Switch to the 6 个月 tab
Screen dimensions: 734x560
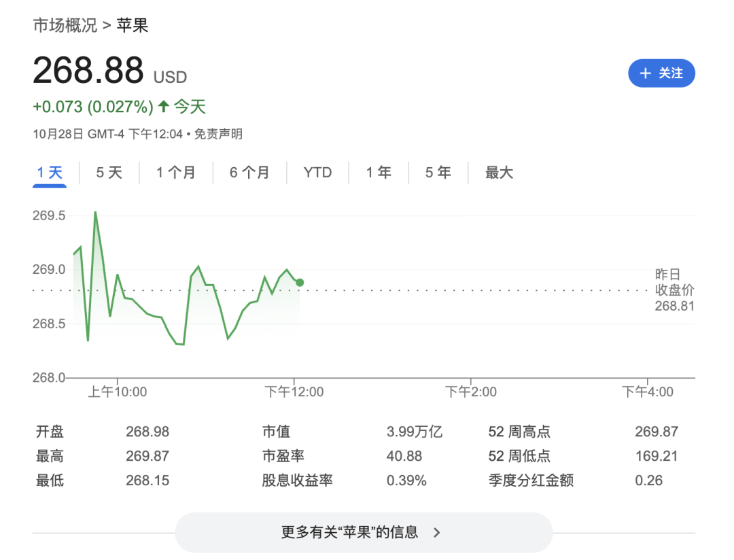click(249, 173)
